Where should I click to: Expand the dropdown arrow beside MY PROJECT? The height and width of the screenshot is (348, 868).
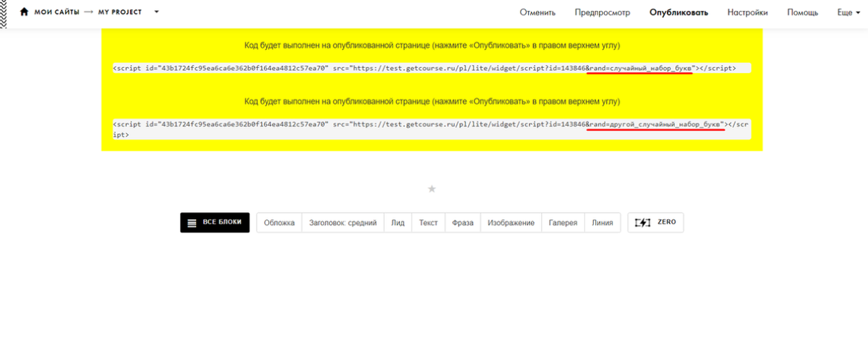point(156,12)
